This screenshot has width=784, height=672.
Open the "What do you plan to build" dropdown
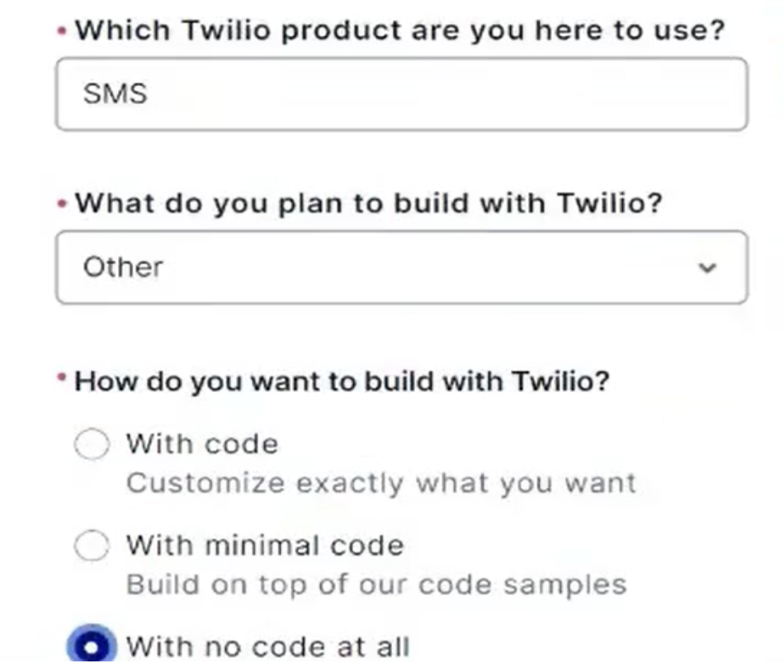click(x=401, y=267)
